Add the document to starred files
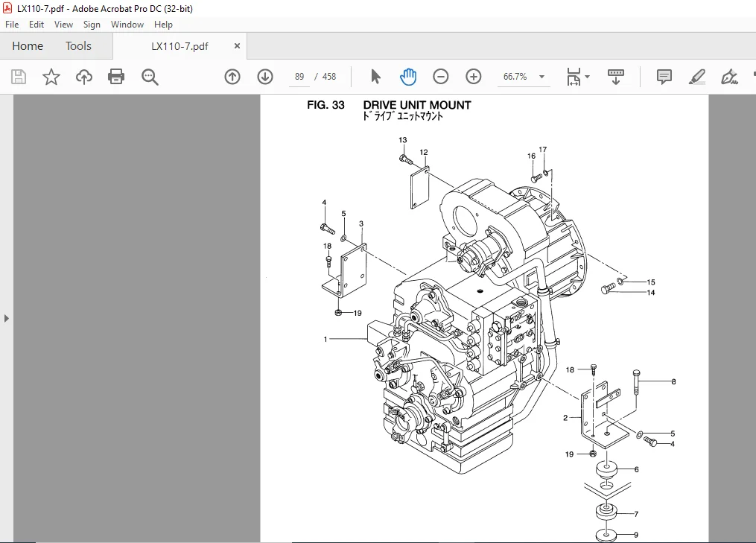Viewport: 756px width, 543px height. pyautogui.click(x=51, y=77)
